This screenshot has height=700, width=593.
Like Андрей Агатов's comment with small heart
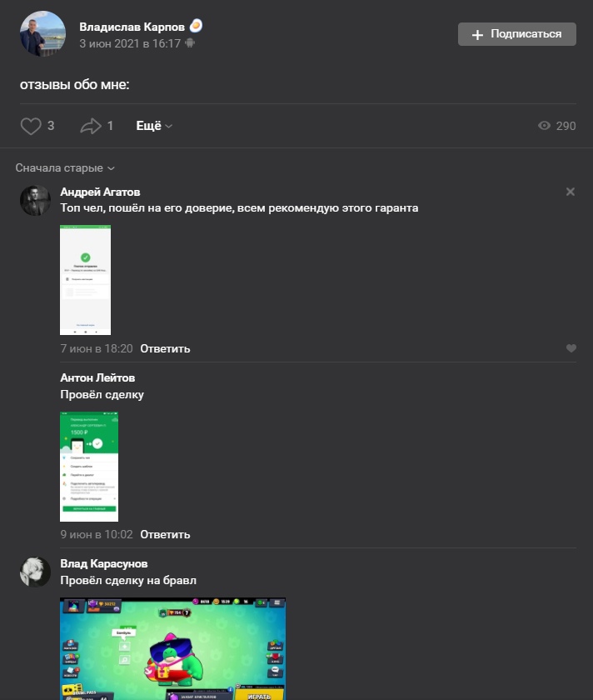571,348
